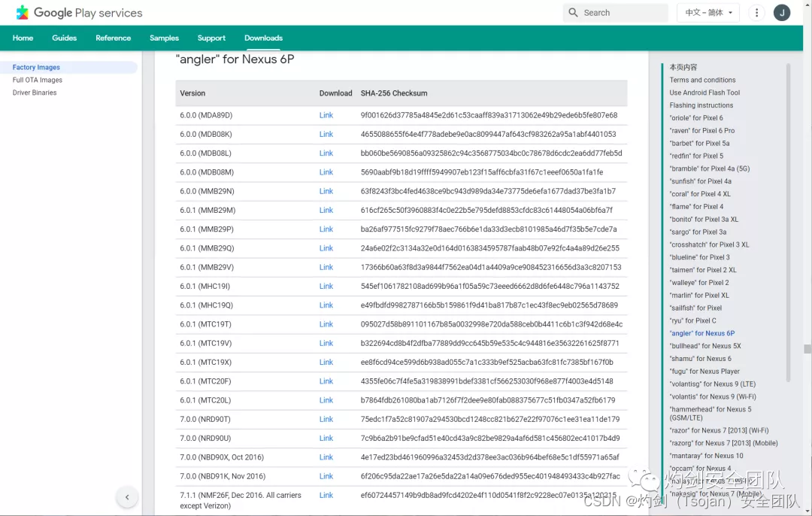Viewport: 812px width, 516px height.
Task: Open the J account avatar
Action: click(x=782, y=13)
